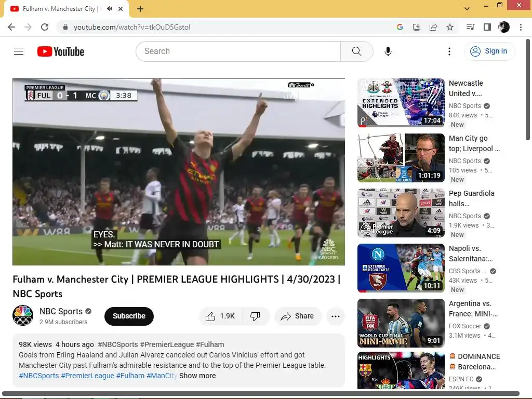The height and width of the screenshot is (399, 532).
Task: Click the Google icon in the address bar
Action: (400, 27)
